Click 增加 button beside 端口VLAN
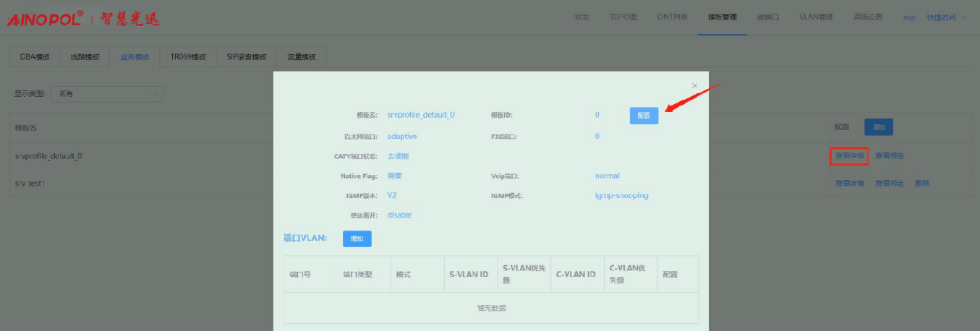Image resolution: width=980 pixels, height=331 pixels. (357, 238)
